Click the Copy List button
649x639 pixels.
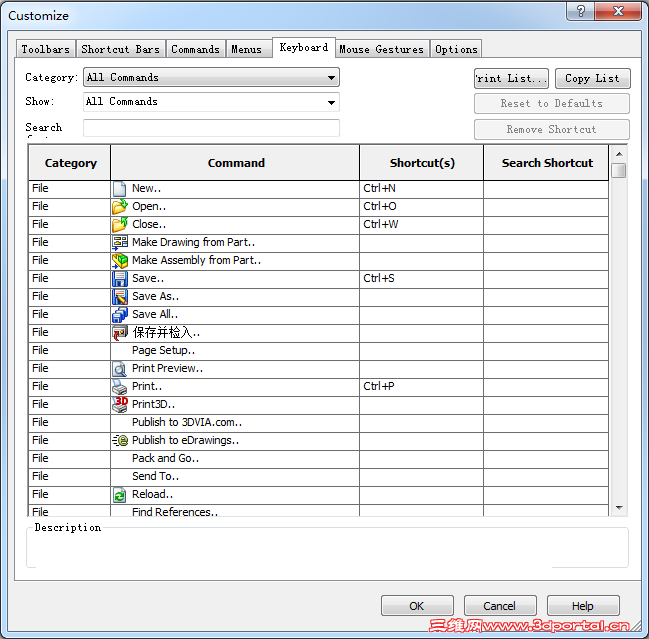pyautogui.click(x=592, y=79)
